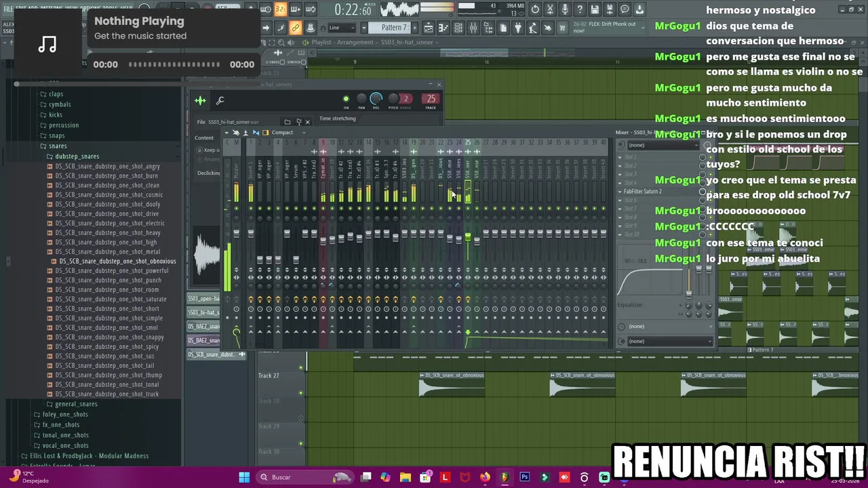
Task: Open FabFilter Saturn 2 slot menu arrow
Action: [x=620, y=192]
